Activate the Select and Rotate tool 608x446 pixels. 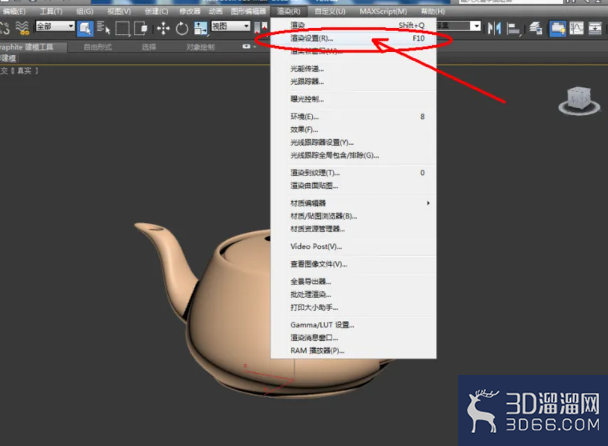coord(181,28)
